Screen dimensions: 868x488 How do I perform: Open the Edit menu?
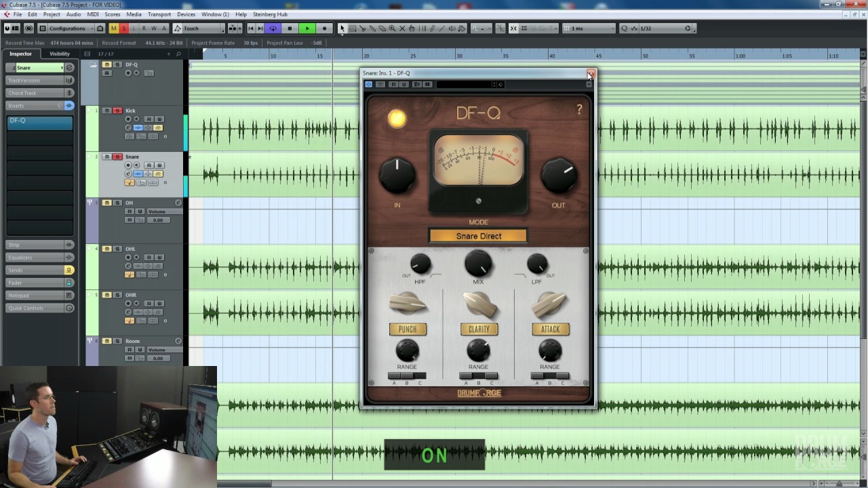pyautogui.click(x=33, y=14)
